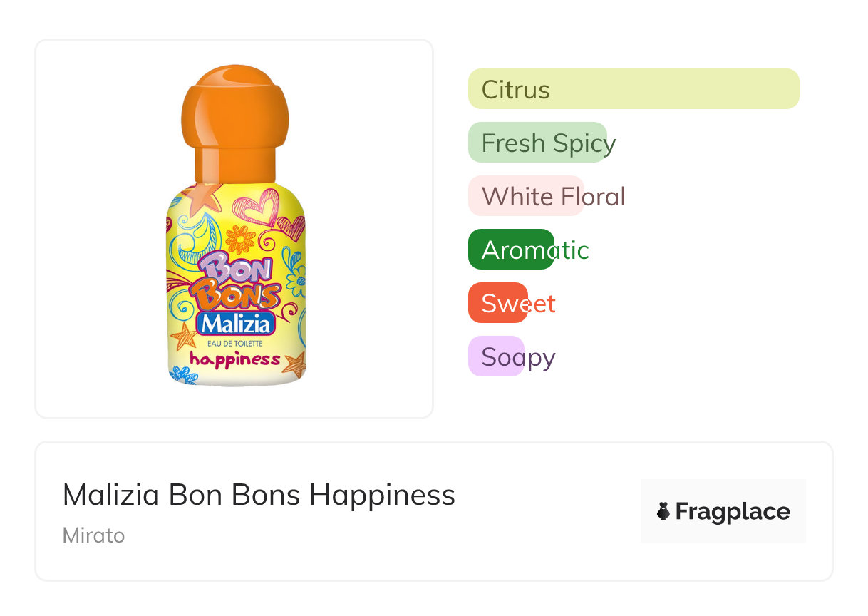
Task: Click the red Sweet accord bar
Action: pyautogui.click(x=497, y=303)
